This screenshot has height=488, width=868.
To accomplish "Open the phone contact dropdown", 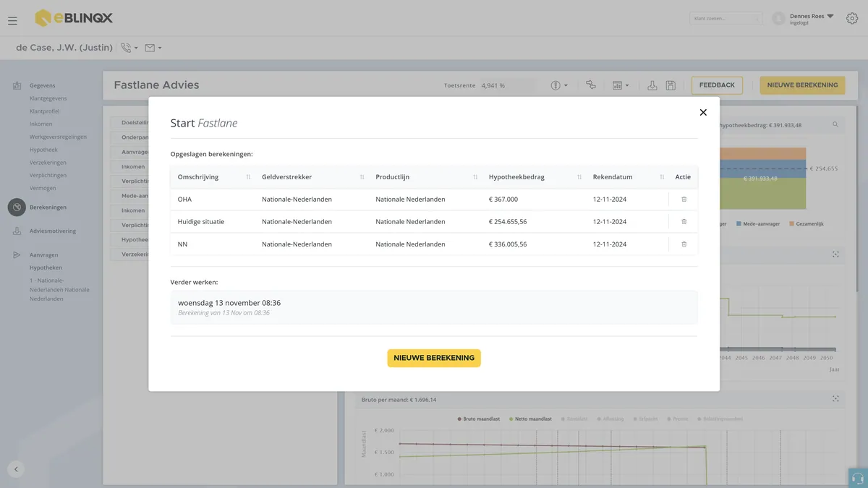I will pyautogui.click(x=129, y=48).
